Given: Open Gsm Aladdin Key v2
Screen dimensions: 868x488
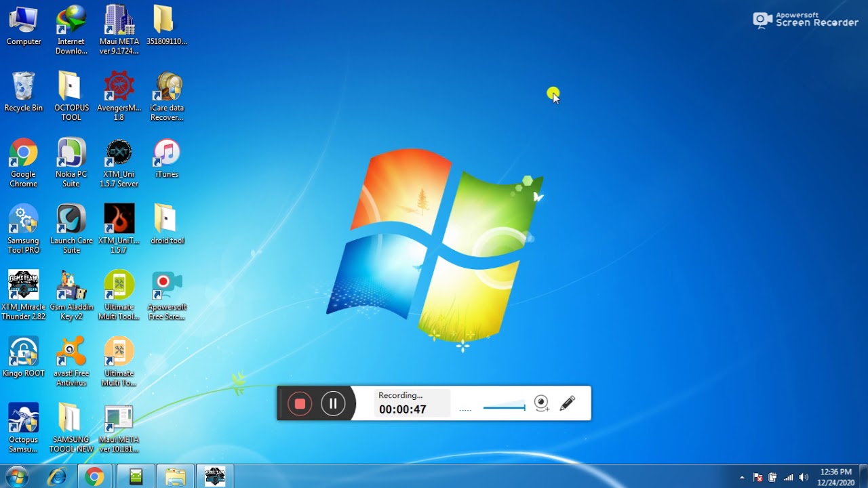Looking at the screenshot, I should tap(71, 296).
